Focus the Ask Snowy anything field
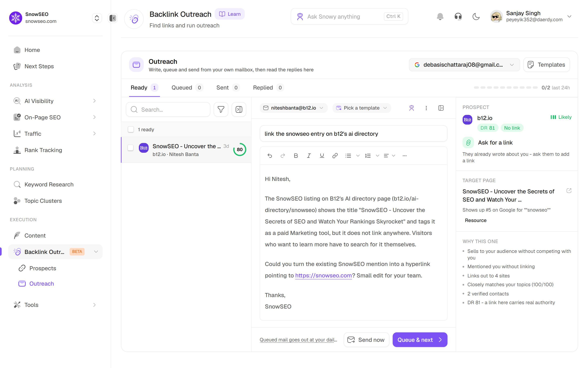588x368 pixels. coord(349,17)
